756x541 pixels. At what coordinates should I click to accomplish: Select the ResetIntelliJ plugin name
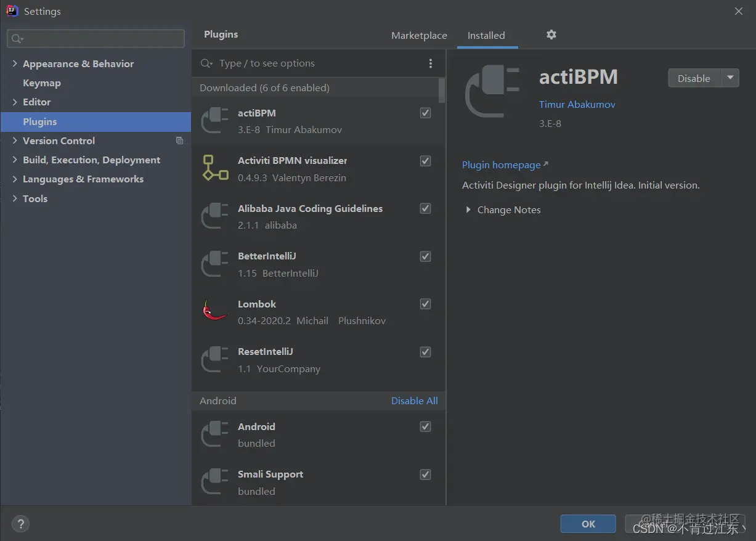pyautogui.click(x=266, y=351)
